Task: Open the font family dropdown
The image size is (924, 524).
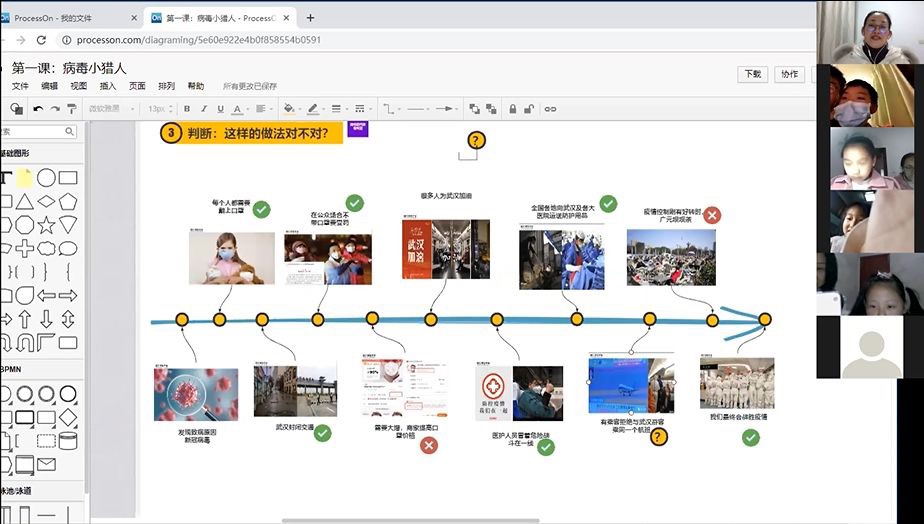Action: tap(111, 108)
